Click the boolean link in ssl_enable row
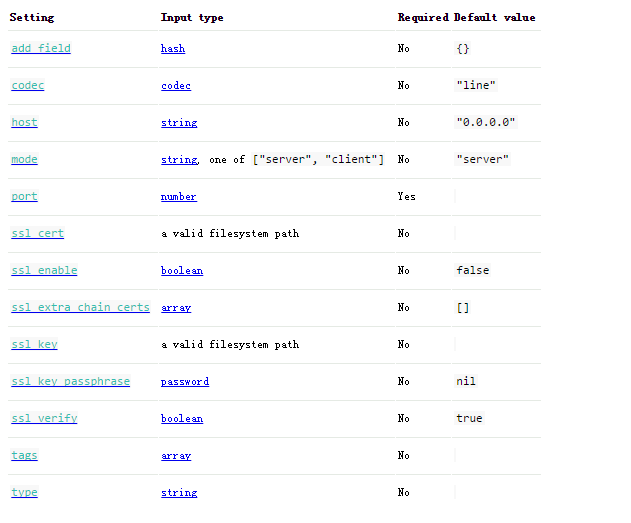 pyautogui.click(x=182, y=271)
